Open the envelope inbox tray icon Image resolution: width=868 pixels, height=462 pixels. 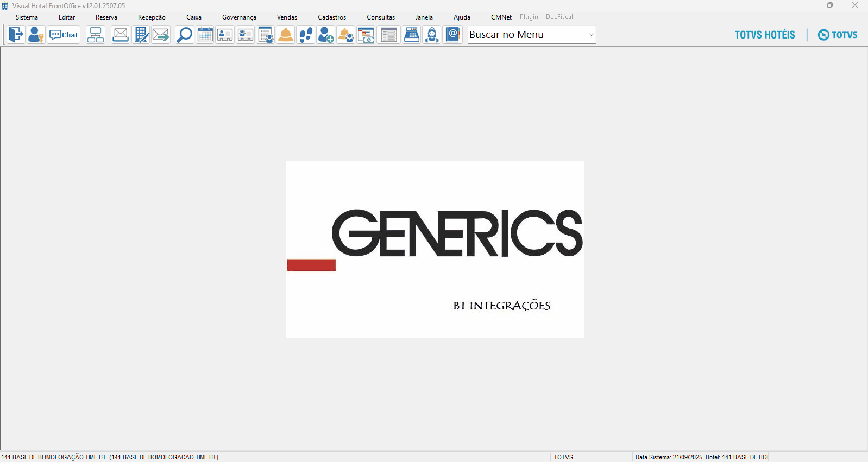coord(120,35)
